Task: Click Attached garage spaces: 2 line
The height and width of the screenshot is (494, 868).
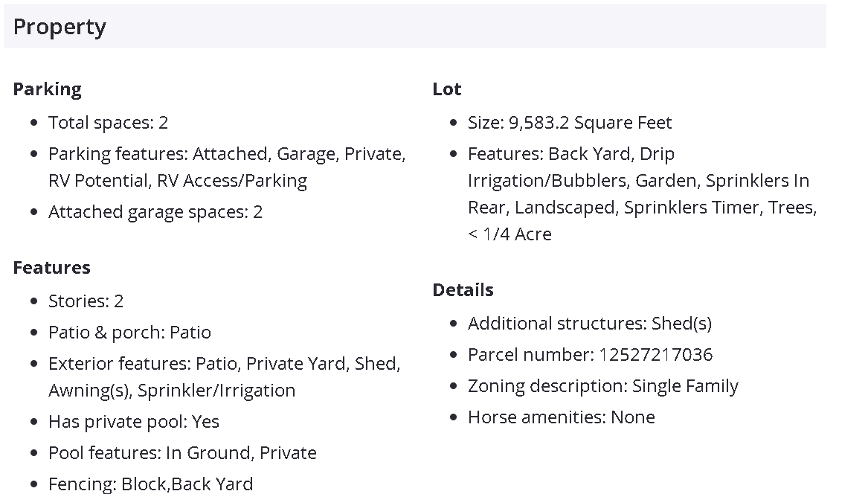Action: coord(155,212)
